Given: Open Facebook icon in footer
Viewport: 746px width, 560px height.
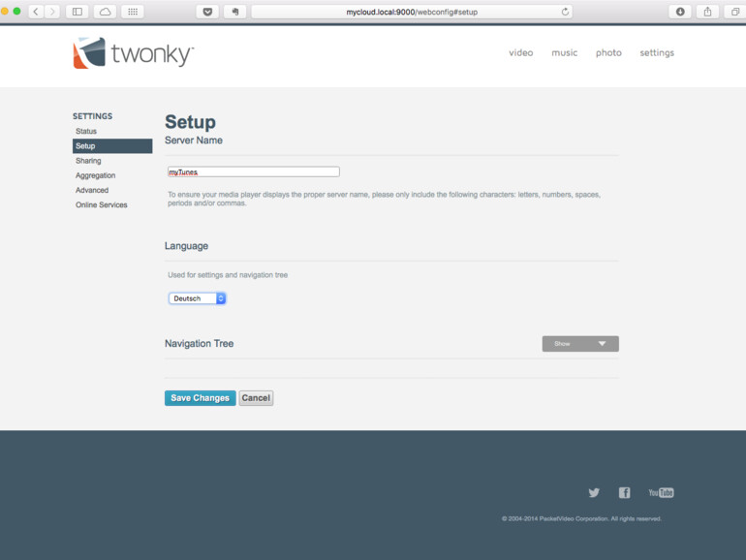Looking at the screenshot, I should [624, 492].
